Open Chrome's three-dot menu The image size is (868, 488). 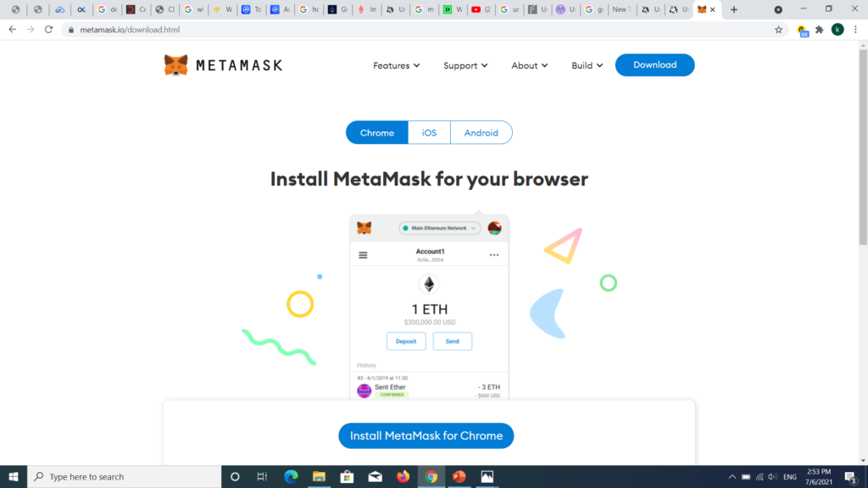855,30
